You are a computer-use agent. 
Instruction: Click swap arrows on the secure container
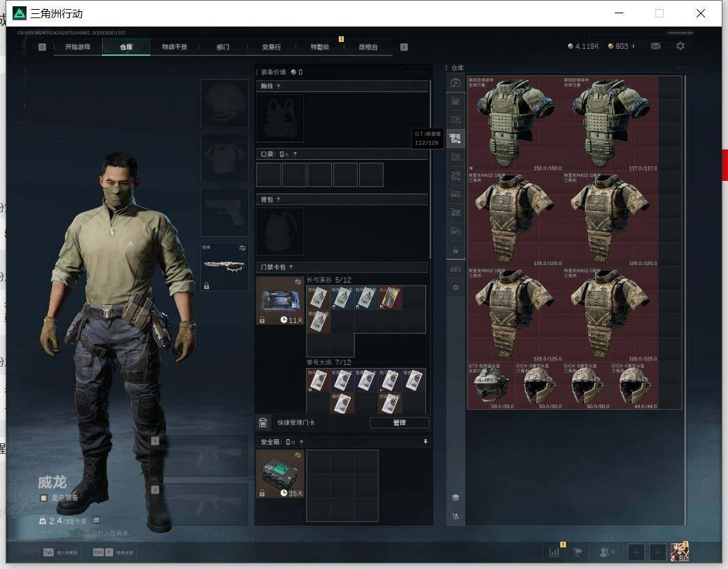click(298, 455)
